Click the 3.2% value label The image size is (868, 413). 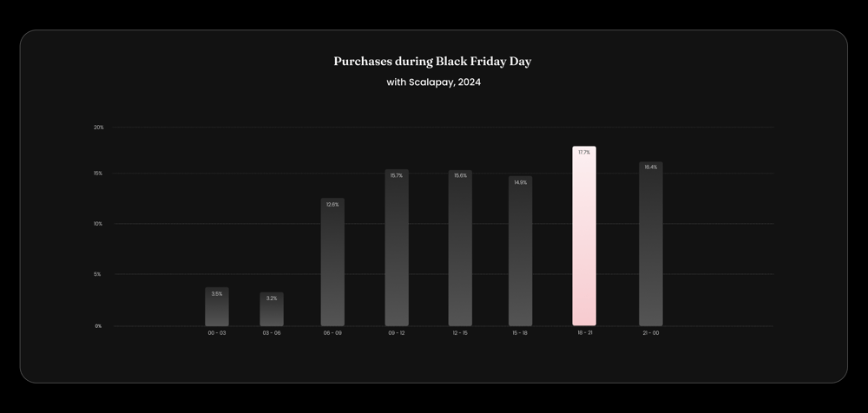click(272, 298)
